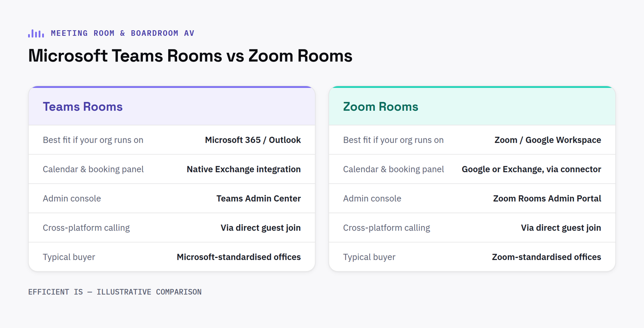Click the 'Zoom Rooms' card header
644x328 pixels.
click(x=472, y=107)
